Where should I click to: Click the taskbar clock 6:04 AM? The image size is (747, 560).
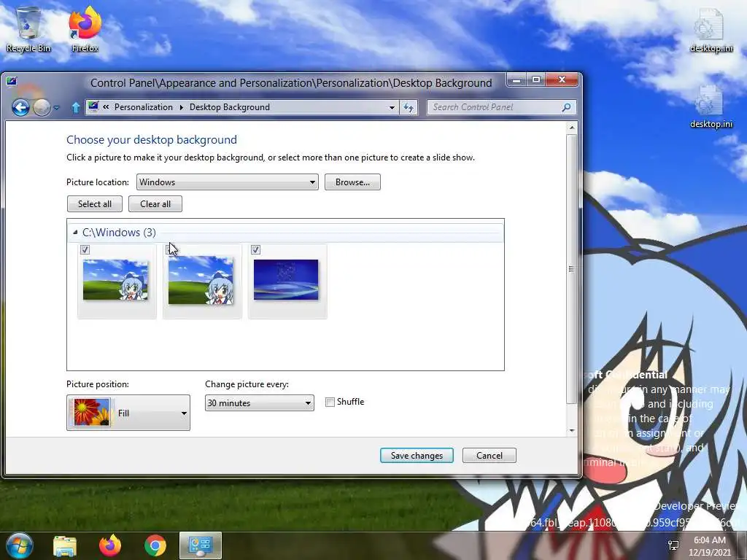[709, 540]
